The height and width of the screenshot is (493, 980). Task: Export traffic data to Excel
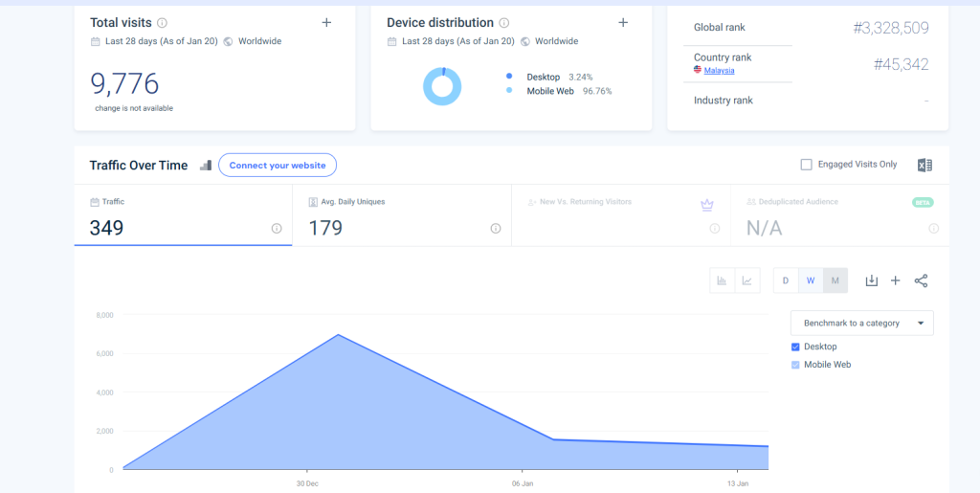[x=924, y=165]
